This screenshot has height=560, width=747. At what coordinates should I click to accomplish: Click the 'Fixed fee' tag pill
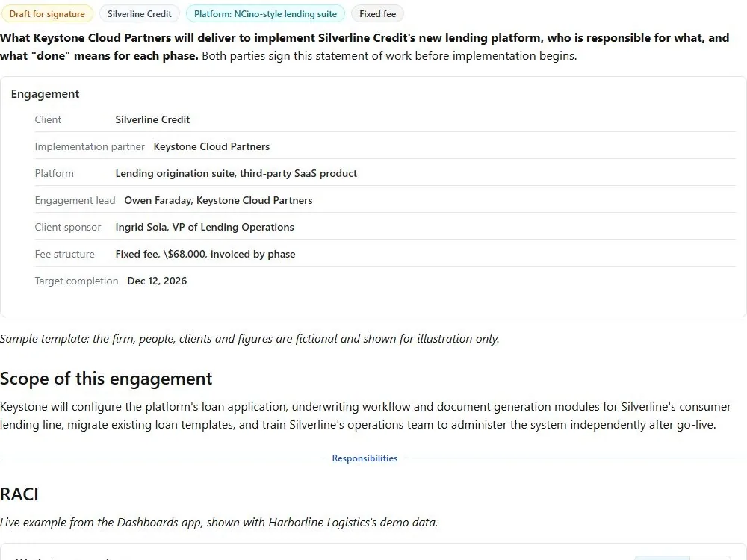click(377, 13)
